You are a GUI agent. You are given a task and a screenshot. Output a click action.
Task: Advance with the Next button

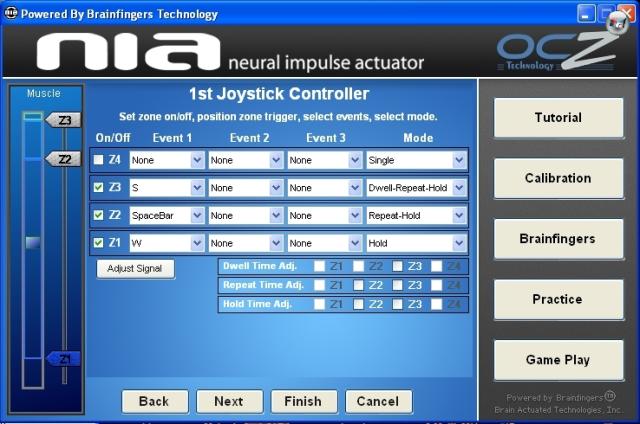[x=229, y=402]
